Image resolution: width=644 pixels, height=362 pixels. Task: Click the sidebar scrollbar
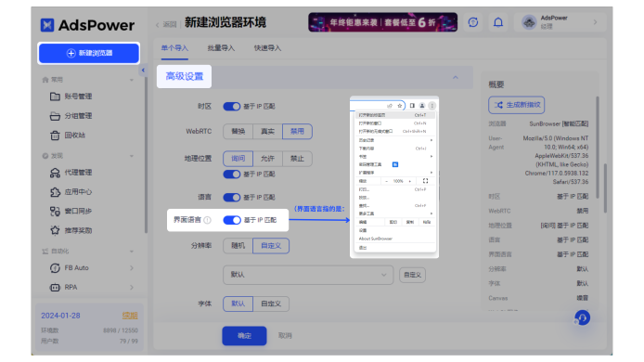(x=146, y=156)
